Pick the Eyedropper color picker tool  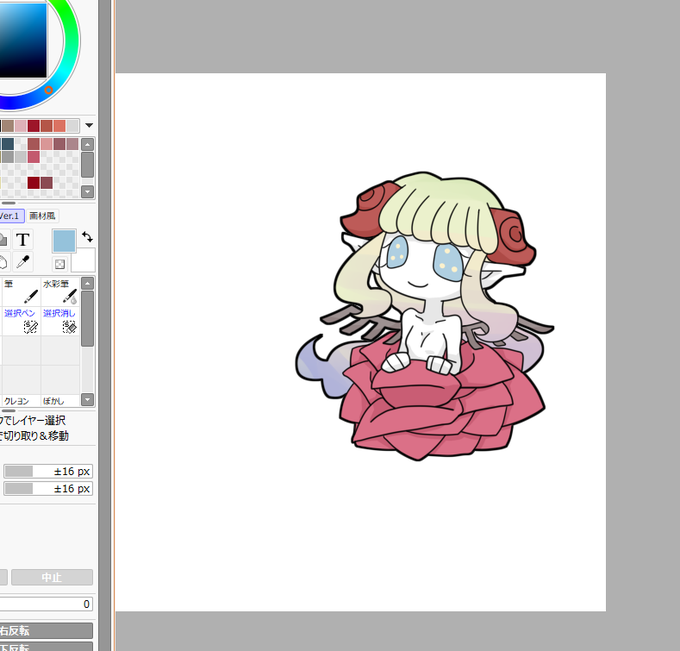pos(23,262)
